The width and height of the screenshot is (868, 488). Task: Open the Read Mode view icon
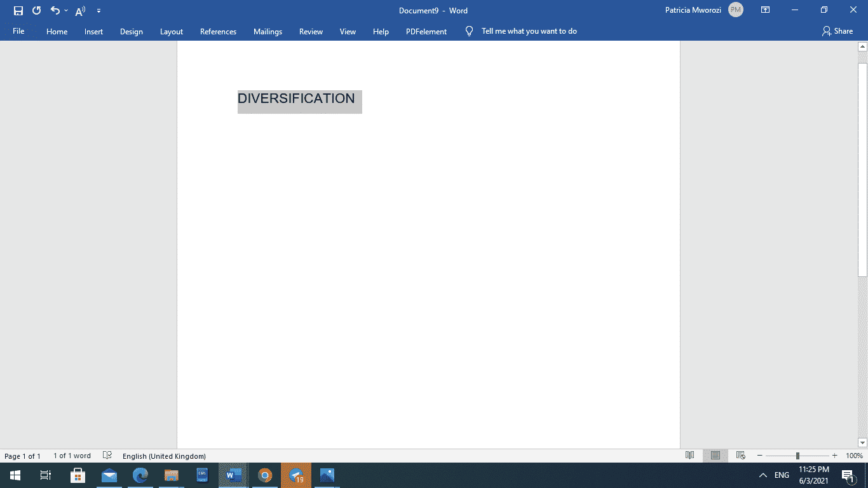[x=690, y=456]
